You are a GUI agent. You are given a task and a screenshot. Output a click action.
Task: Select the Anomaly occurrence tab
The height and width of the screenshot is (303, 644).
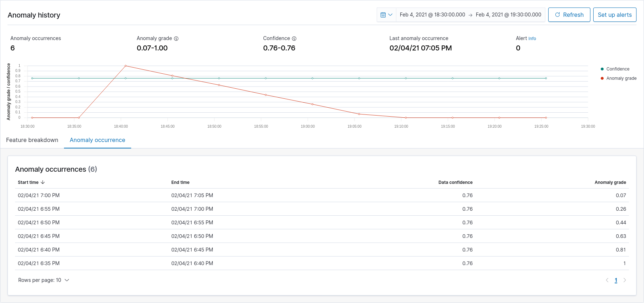click(97, 140)
